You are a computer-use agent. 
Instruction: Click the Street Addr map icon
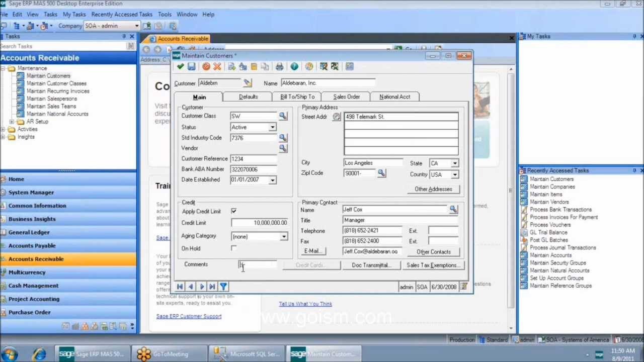tap(336, 116)
